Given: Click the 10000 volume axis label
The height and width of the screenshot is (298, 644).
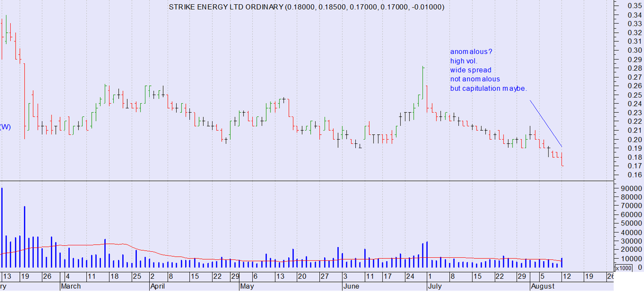Looking at the screenshot, I should (x=632, y=258).
